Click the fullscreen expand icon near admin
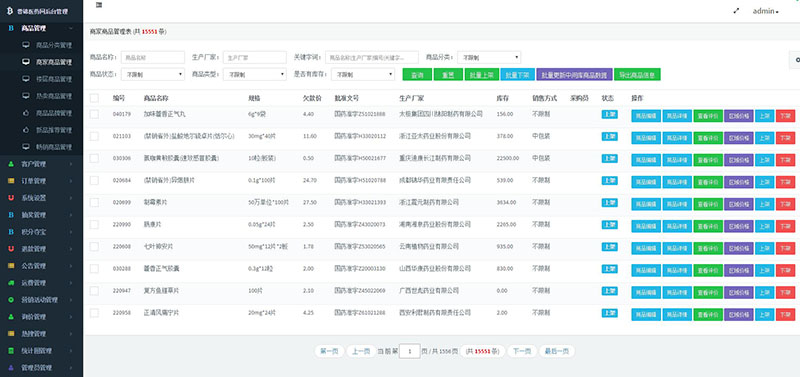The width and height of the screenshot is (800, 377). [736, 11]
